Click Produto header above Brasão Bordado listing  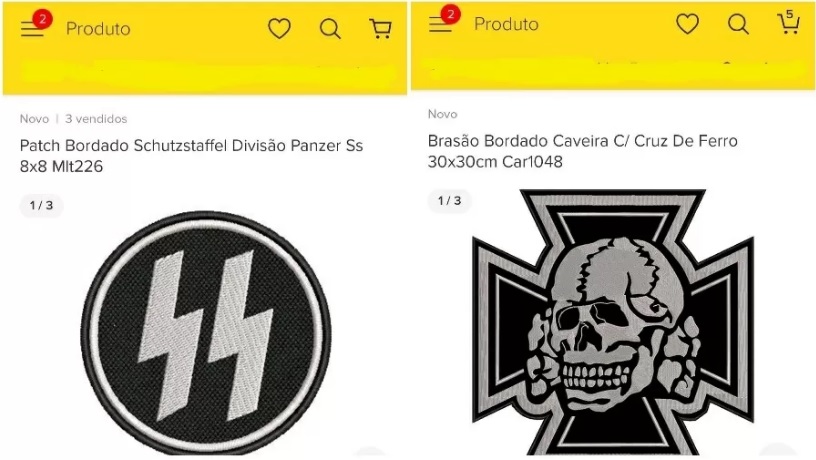[506, 24]
